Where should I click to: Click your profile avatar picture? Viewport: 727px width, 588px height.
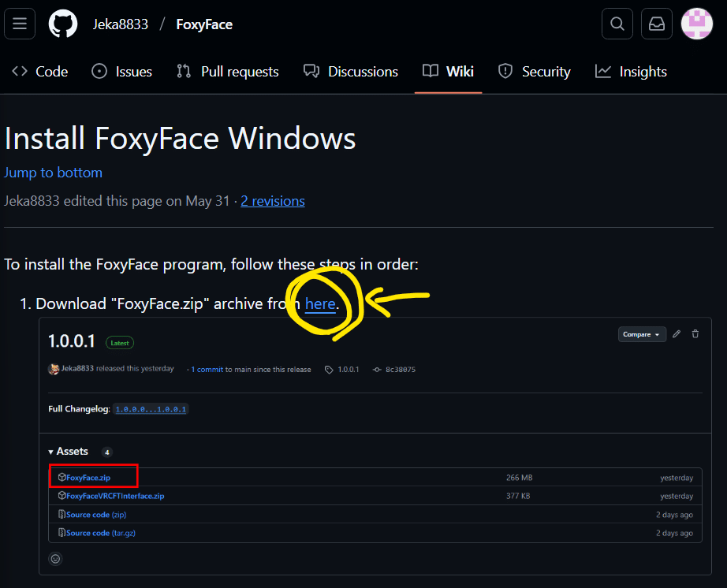point(696,23)
